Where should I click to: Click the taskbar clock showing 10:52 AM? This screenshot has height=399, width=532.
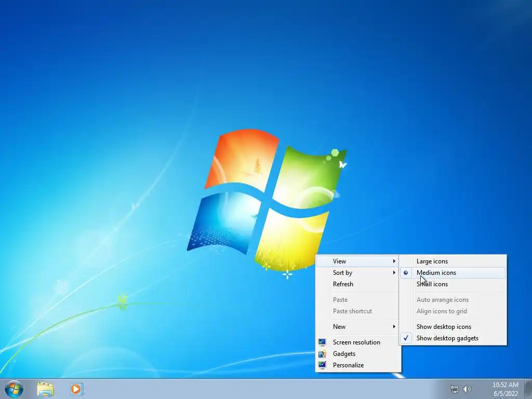[505, 385]
